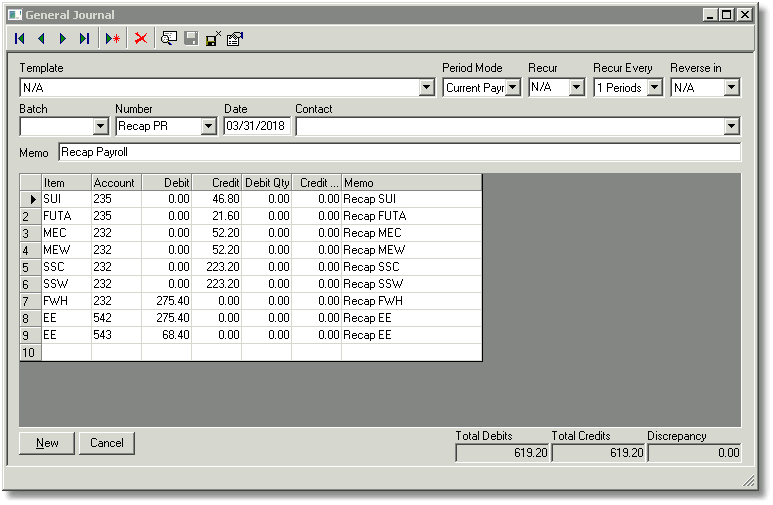Click the Discrepancy field

[x=694, y=453]
